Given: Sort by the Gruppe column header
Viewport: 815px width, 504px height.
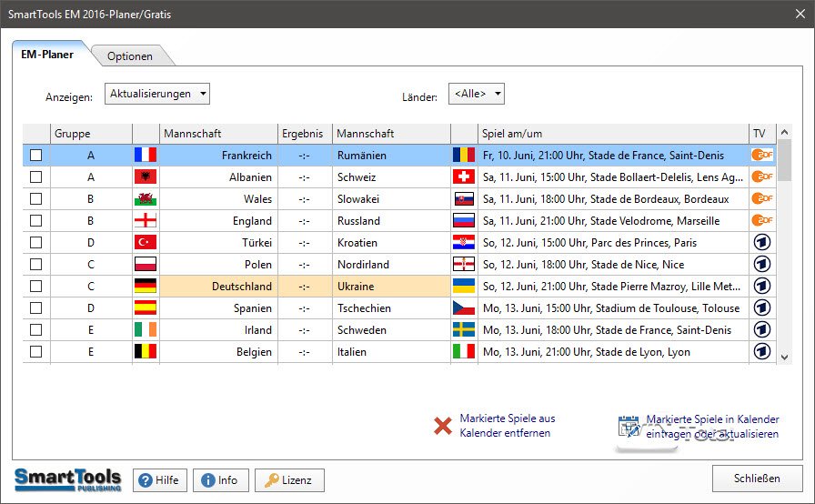Looking at the screenshot, I should tap(91, 134).
